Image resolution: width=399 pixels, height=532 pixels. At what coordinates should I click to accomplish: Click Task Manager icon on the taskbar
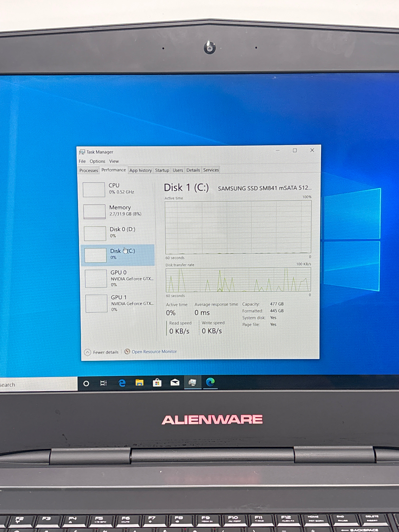pyautogui.click(x=192, y=382)
